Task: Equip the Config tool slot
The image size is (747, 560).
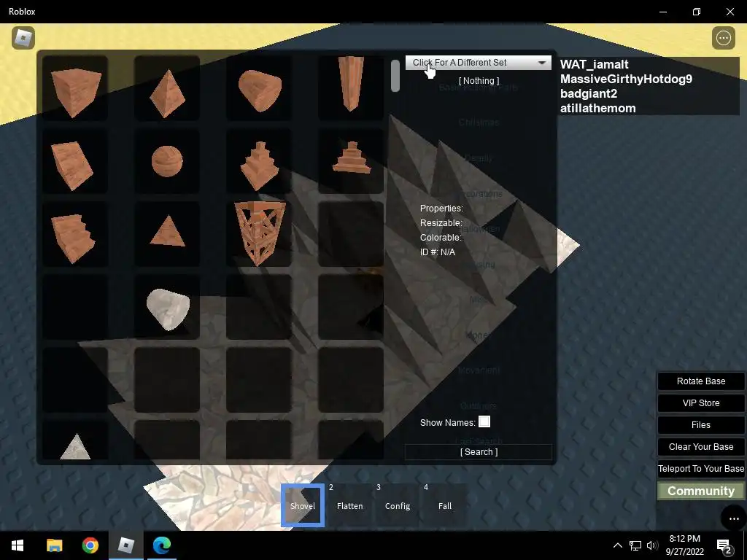Action: click(x=398, y=506)
